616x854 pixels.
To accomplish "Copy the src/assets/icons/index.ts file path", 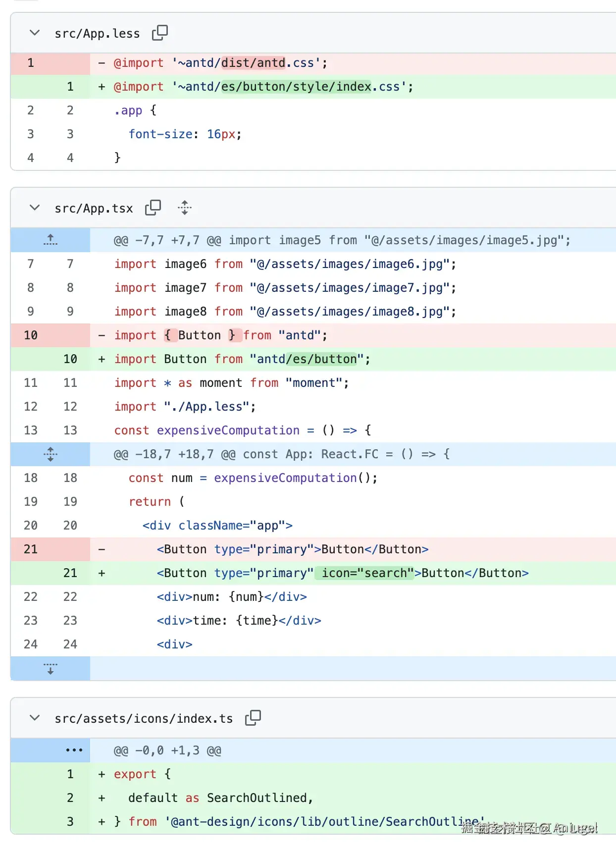I will [x=253, y=717].
